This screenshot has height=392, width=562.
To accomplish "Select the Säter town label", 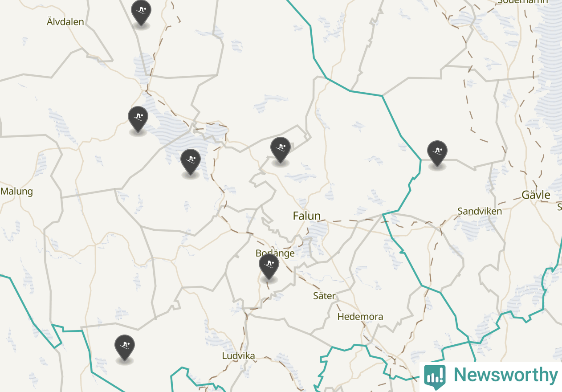I will 324,296.
